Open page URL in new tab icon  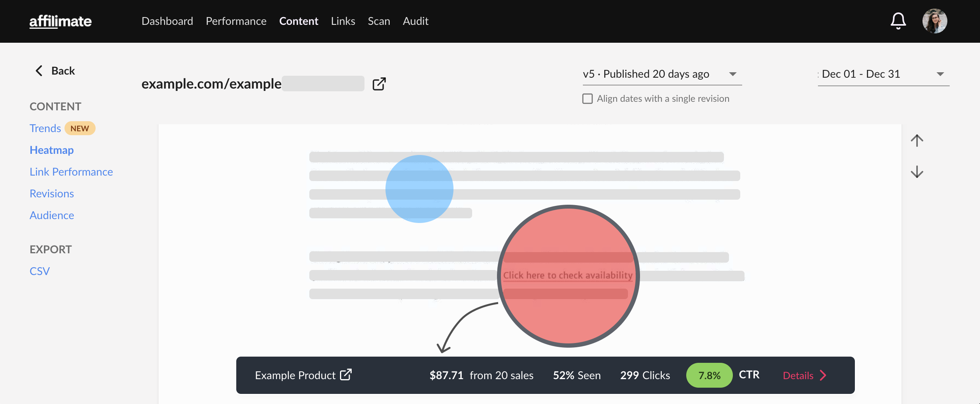point(379,84)
